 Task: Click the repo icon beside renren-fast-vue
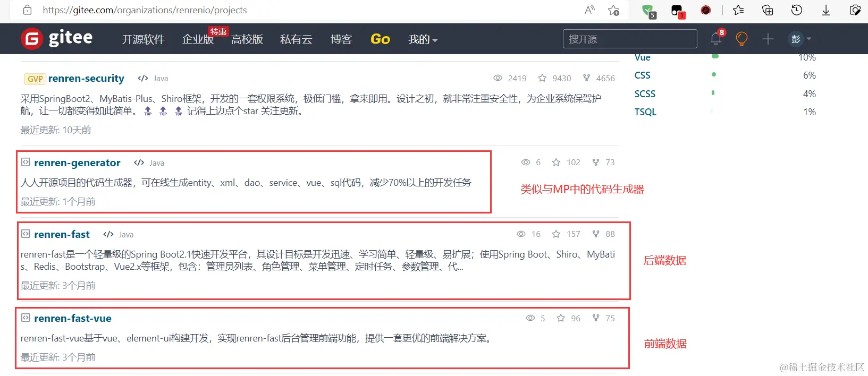26,318
